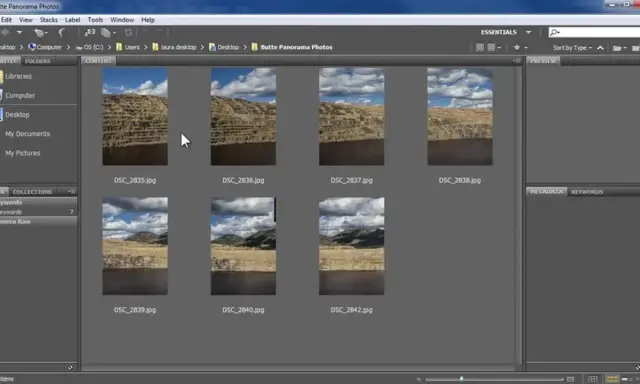
Task: Switch to the Metadata tab
Action: click(546, 192)
